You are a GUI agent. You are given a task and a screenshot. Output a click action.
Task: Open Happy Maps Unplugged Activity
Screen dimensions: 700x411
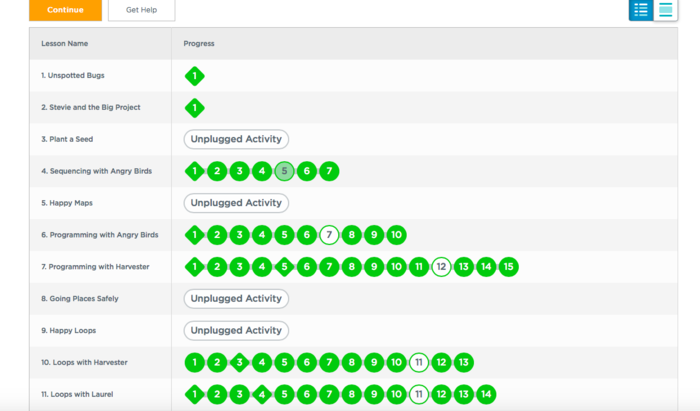tap(236, 203)
